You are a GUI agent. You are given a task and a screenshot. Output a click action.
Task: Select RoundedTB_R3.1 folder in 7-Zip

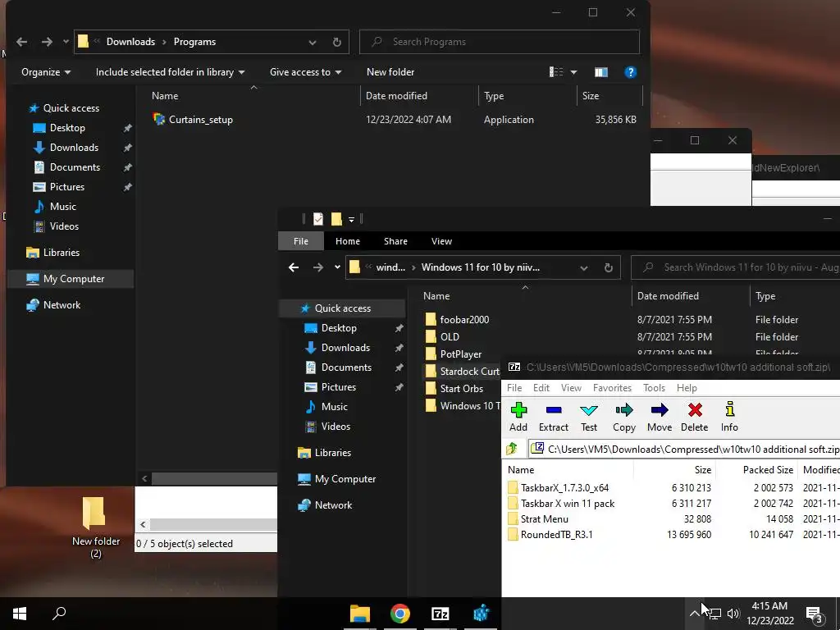(x=550, y=534)
